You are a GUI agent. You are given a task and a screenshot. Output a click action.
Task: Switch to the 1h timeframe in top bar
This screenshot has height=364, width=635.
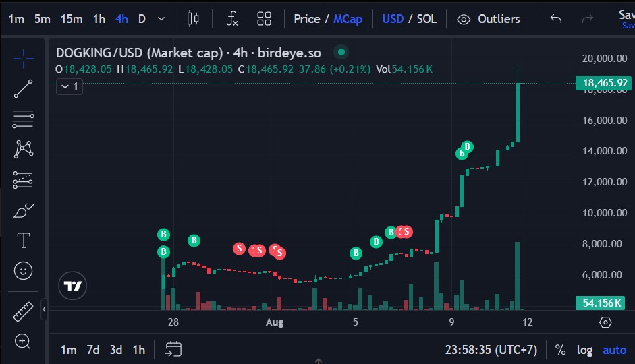click(99, 19)
